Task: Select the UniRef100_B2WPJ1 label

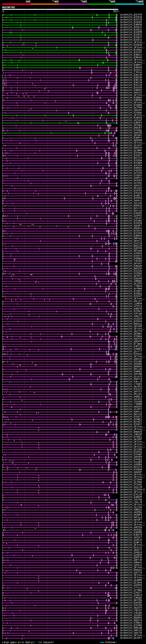Action: click(131, 542)
